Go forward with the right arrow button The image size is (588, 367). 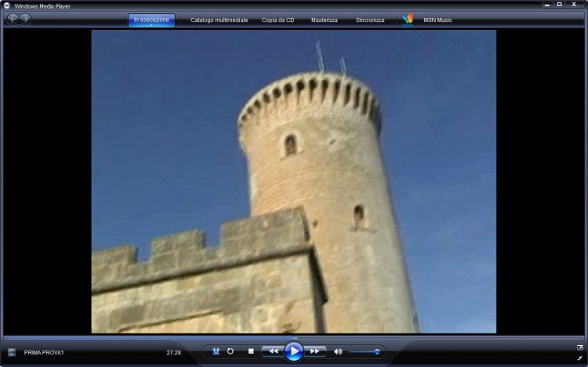[25, 18]
